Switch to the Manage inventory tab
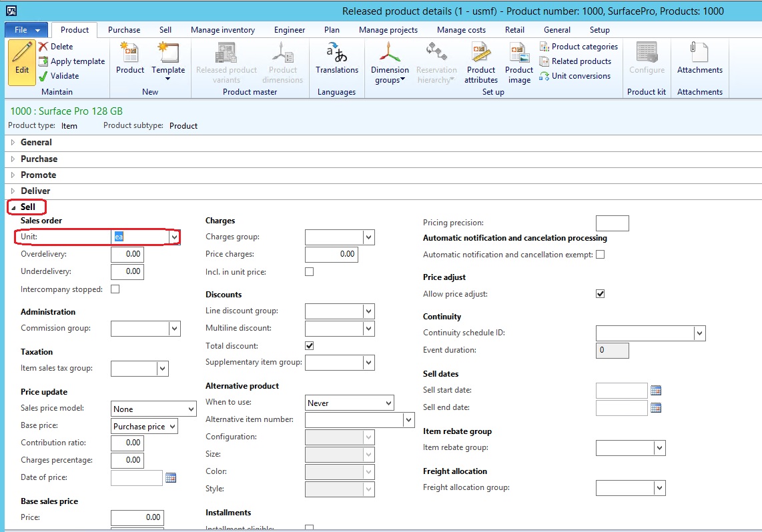 click(x=223, y=30)
